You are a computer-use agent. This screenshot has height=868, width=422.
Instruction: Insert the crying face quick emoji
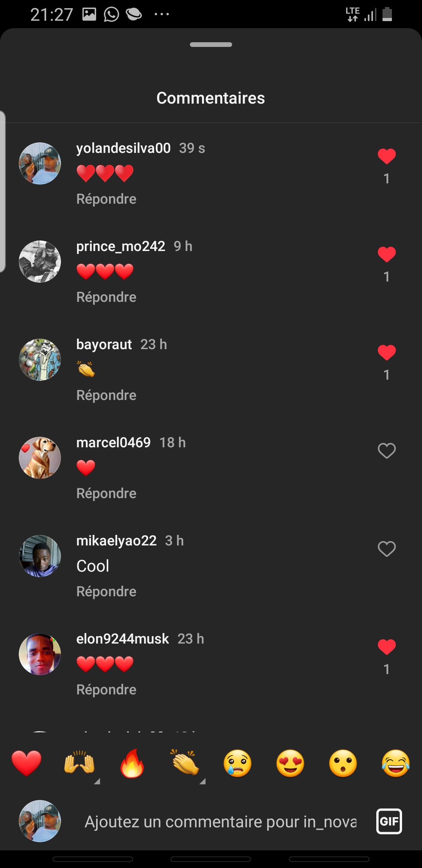pyautogui.click(x=238, y=763)
